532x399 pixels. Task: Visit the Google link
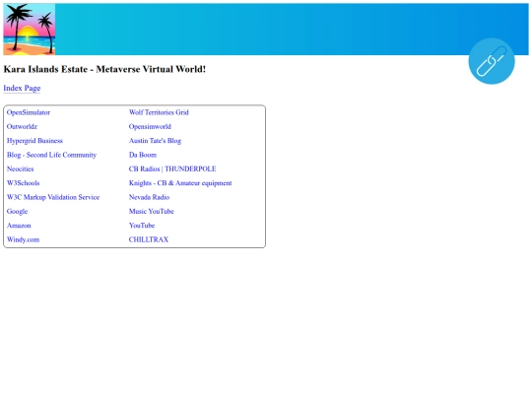18,212
